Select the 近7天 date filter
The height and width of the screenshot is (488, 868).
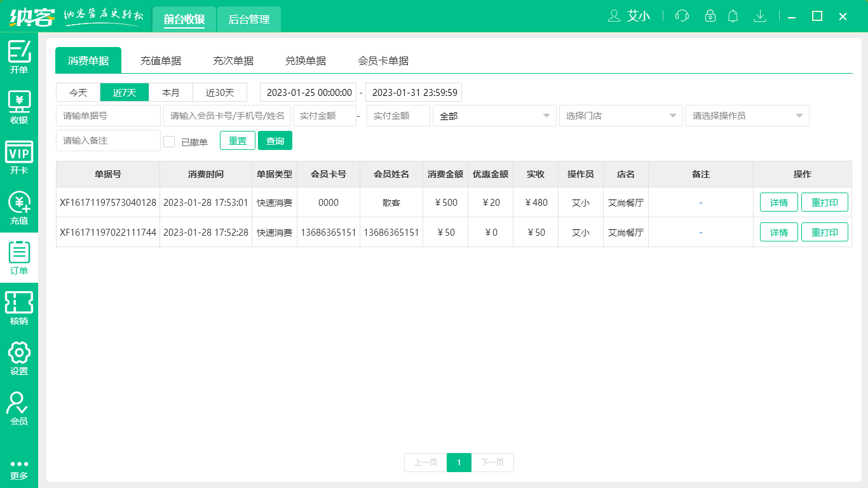[x=124, y=92]
